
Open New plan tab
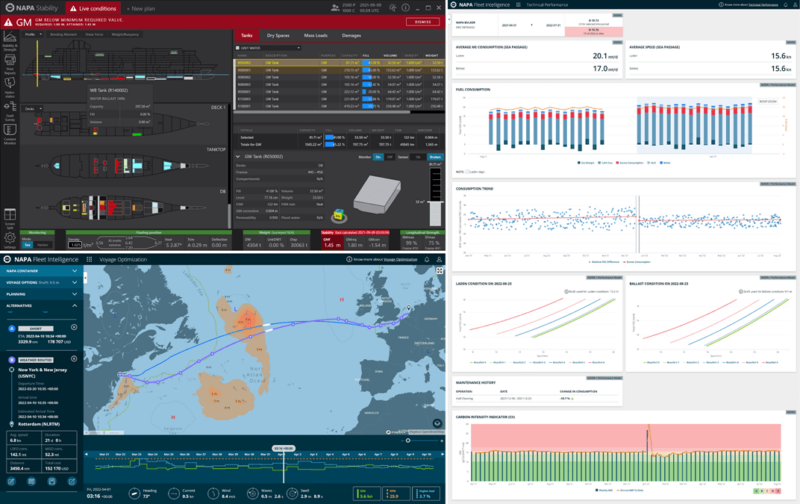[141, 9]
